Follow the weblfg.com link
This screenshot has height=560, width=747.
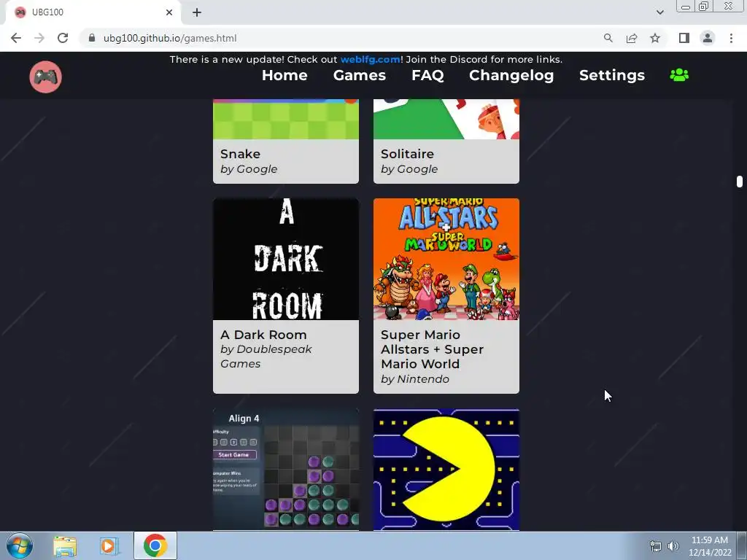pyautogui.click(x=370, y=60)
